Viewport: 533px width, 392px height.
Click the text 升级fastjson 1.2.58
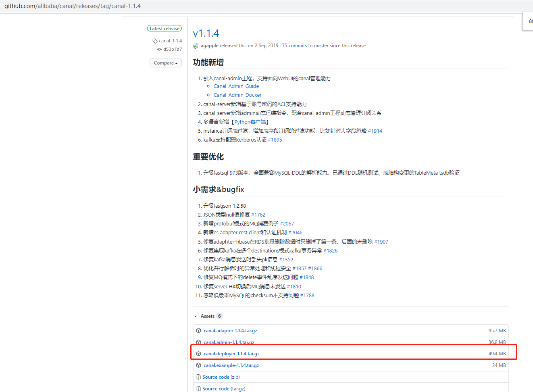pyautogui.click(x=225, y=206)
